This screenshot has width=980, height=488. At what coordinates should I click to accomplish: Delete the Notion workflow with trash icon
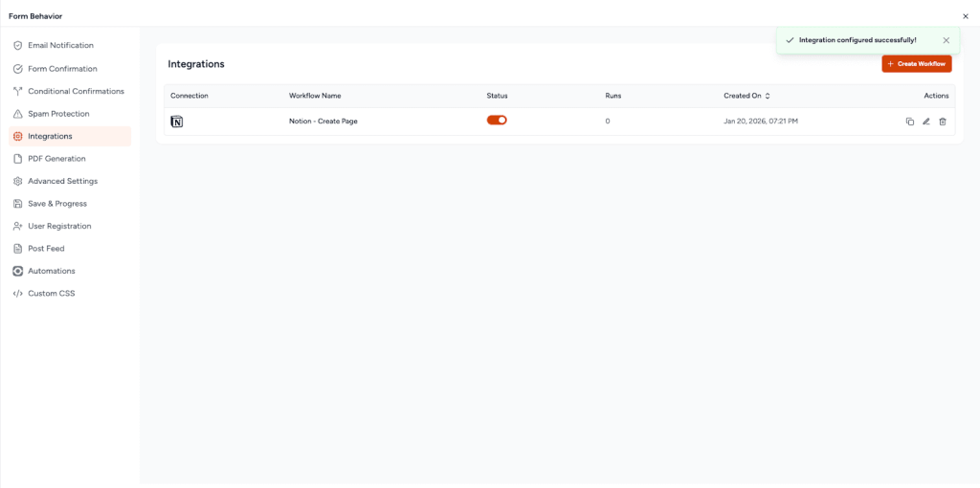(x=943, y=122)
